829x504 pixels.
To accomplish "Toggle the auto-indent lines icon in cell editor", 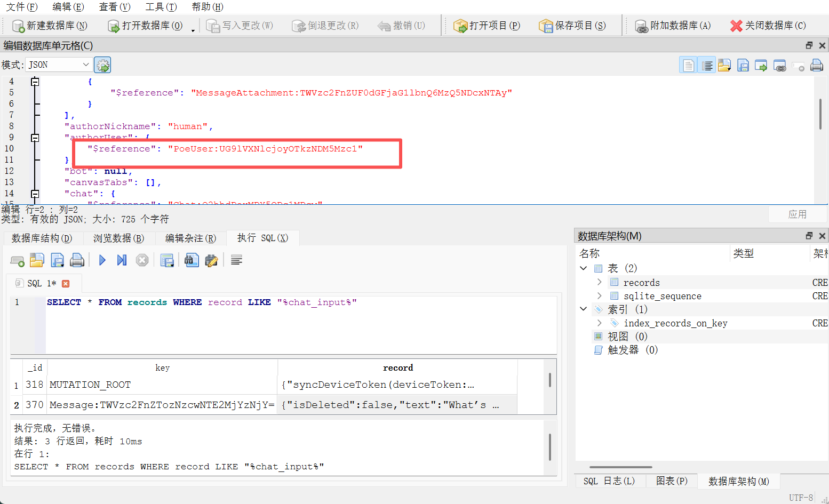I will click(x=707, y=65).
